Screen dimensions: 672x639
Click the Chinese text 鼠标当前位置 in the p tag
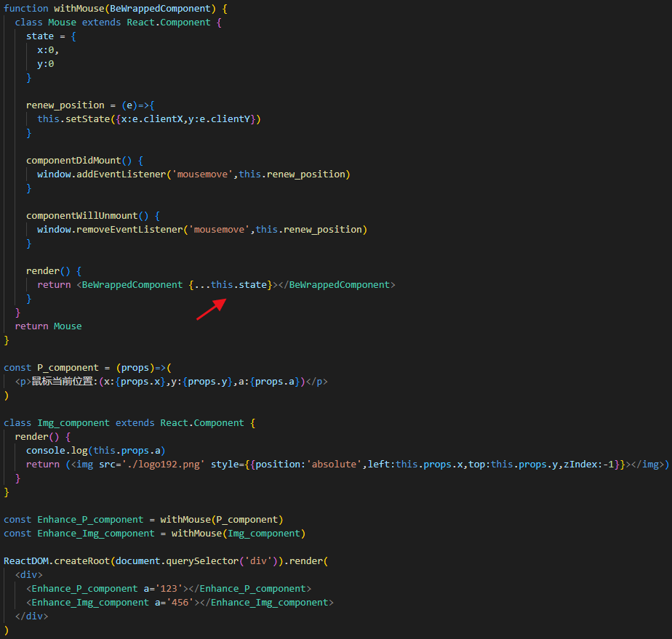[63, 381]
